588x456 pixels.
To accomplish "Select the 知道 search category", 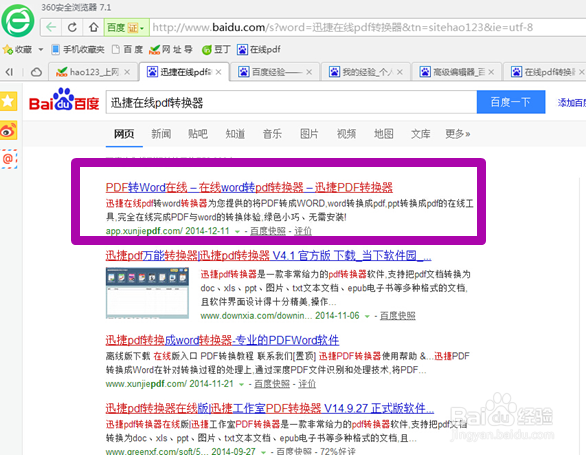I will [x=235, y=134].
